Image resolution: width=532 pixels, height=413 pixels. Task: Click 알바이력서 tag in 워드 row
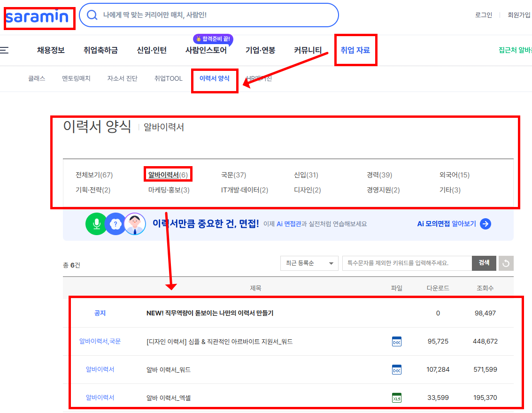point(100,370)
